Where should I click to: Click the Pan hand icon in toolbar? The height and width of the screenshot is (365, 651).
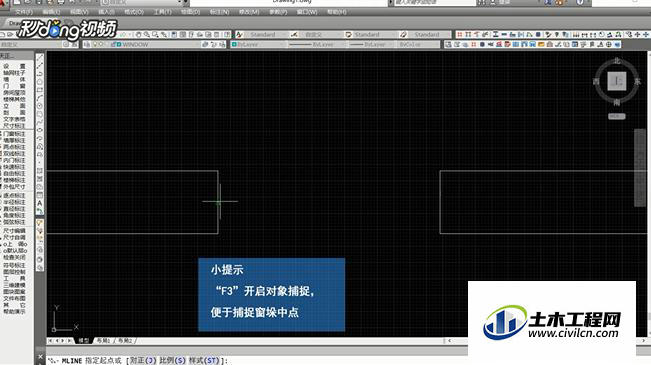click(x=138, y=34)
